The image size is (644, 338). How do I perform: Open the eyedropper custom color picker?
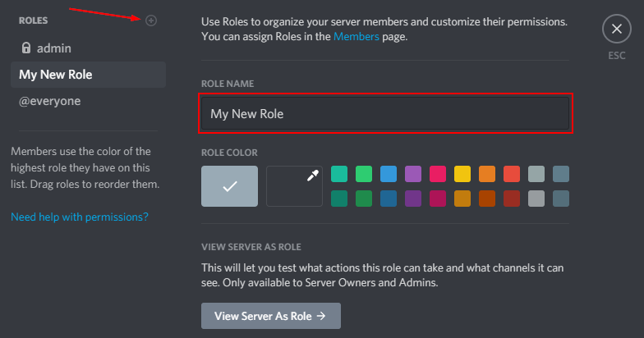pos(294,186)
